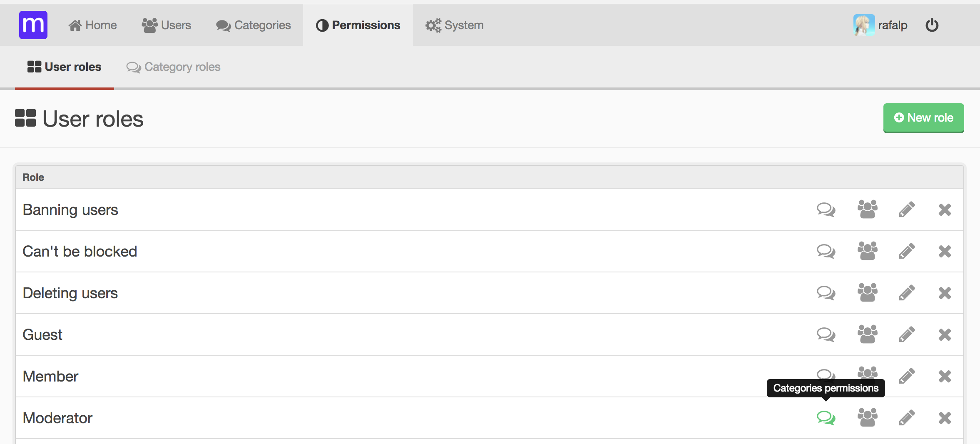This screenshot has height=444, width=980.
Task: Select the User roles tab
Action: [x=64, y=67]
